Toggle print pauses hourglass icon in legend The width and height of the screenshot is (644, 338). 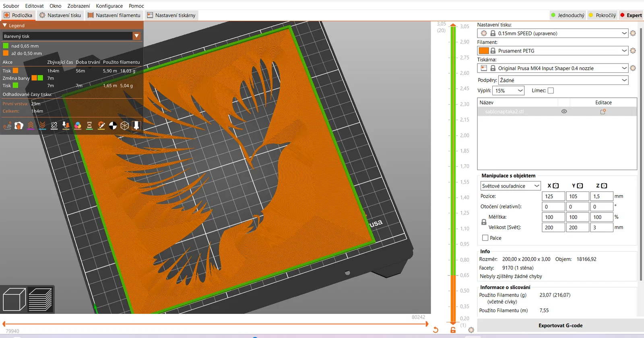(89, 126)
